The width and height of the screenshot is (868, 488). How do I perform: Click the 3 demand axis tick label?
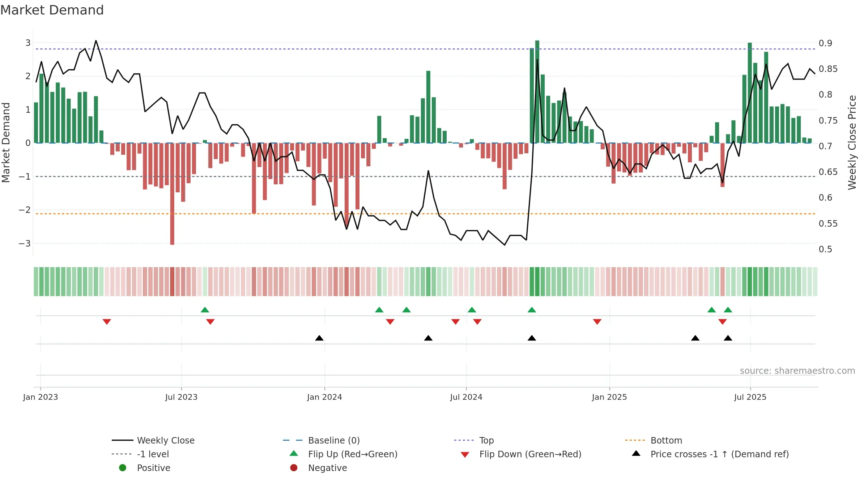(28, 43)
